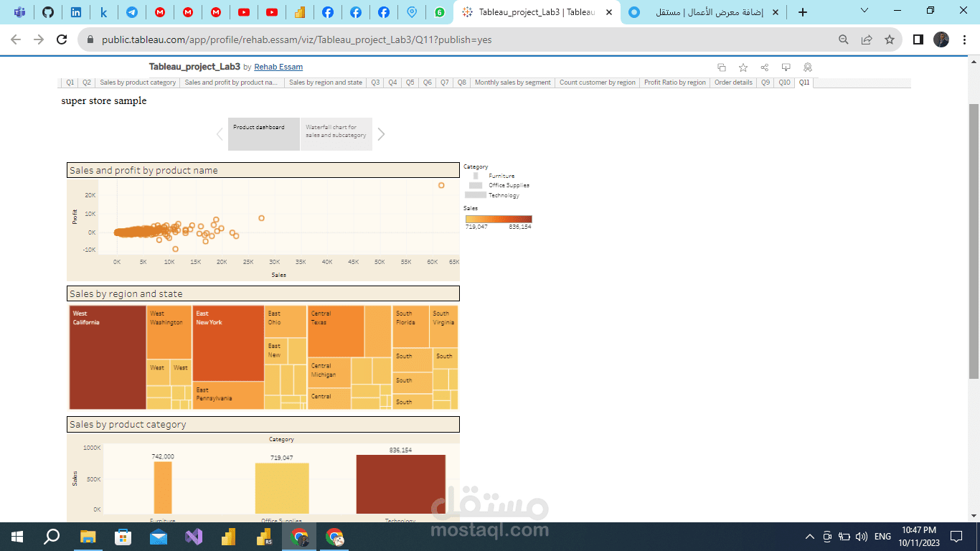Bookmark this page with the star icon

pyautogui.click(x=890, y=39)
